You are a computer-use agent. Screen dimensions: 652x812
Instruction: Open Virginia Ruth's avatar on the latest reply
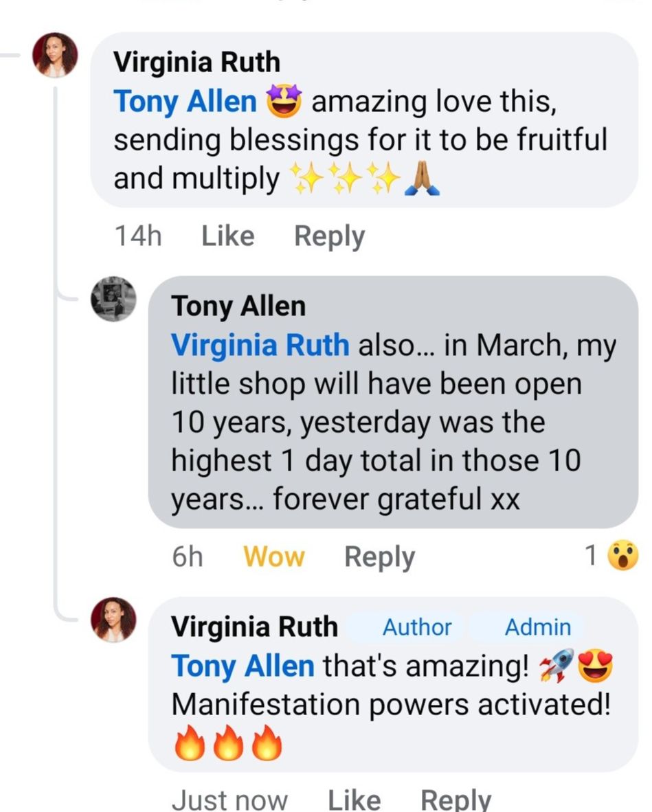coord(113,620)
